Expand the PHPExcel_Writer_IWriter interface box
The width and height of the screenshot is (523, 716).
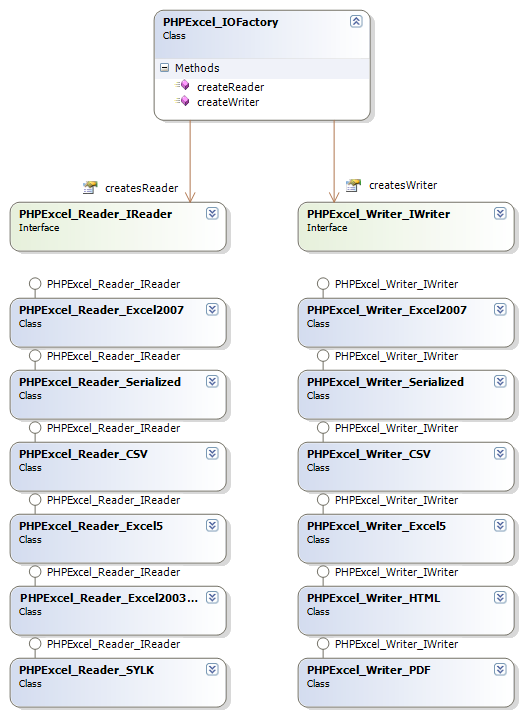[500, 213]
